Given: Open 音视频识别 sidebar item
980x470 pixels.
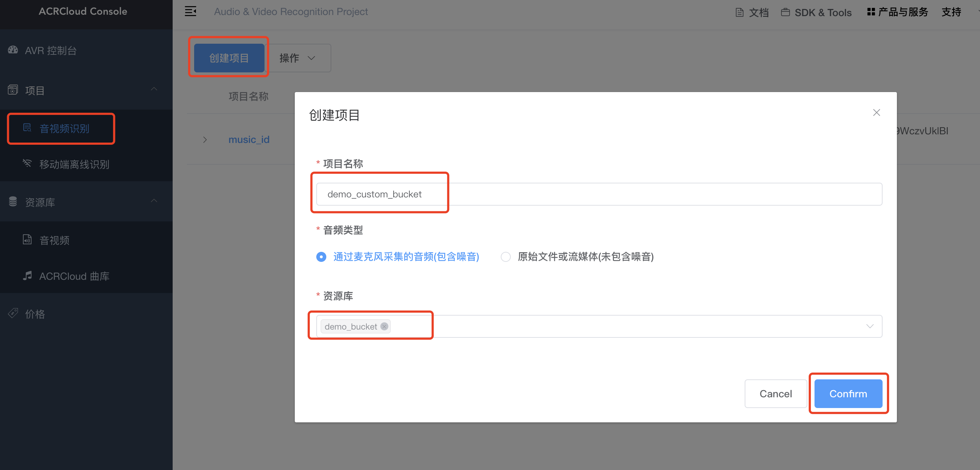Looking at the screenshot, I should click(86, 128).
